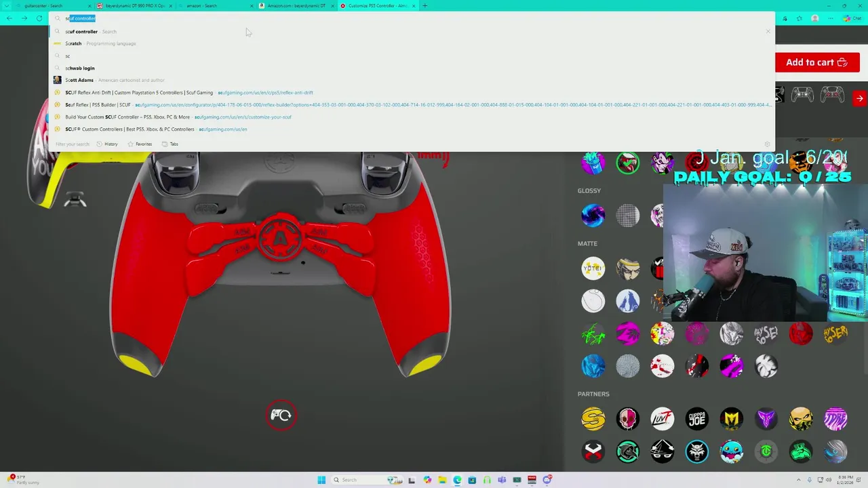The width and height of the screenshot is (868, 488).
Task: Select the YOTEI matte design swatch
Action: 593,268
